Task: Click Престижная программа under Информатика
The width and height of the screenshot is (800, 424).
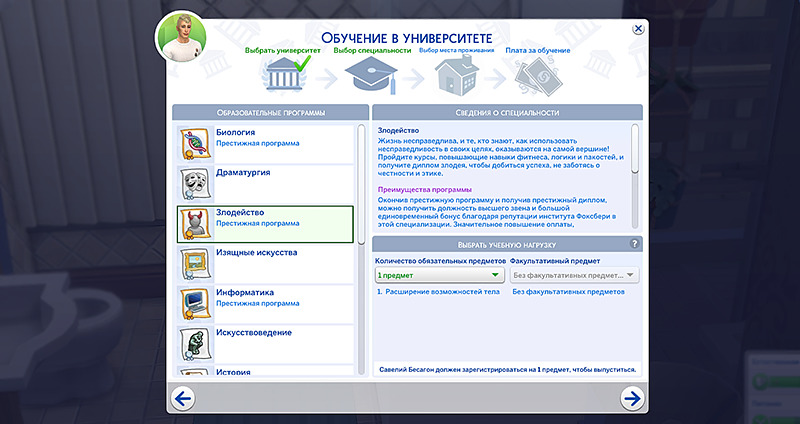Action: click(258, 304)
